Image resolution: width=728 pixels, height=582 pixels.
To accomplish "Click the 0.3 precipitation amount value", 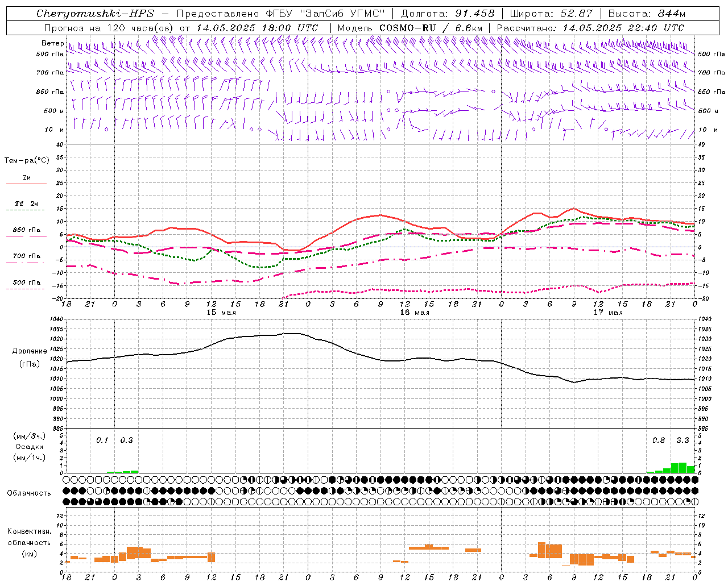I will (x=126, y=440).
